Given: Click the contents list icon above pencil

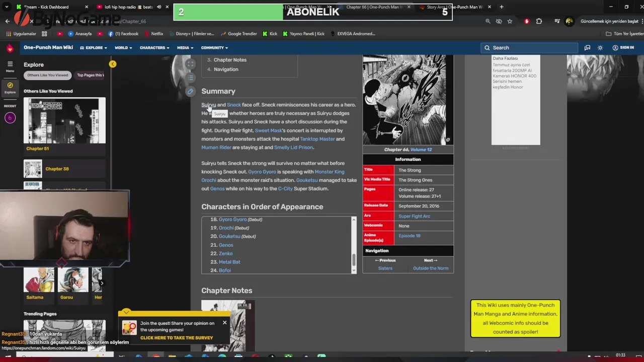Looking at the screenshot, I should (x=190, y=78).
